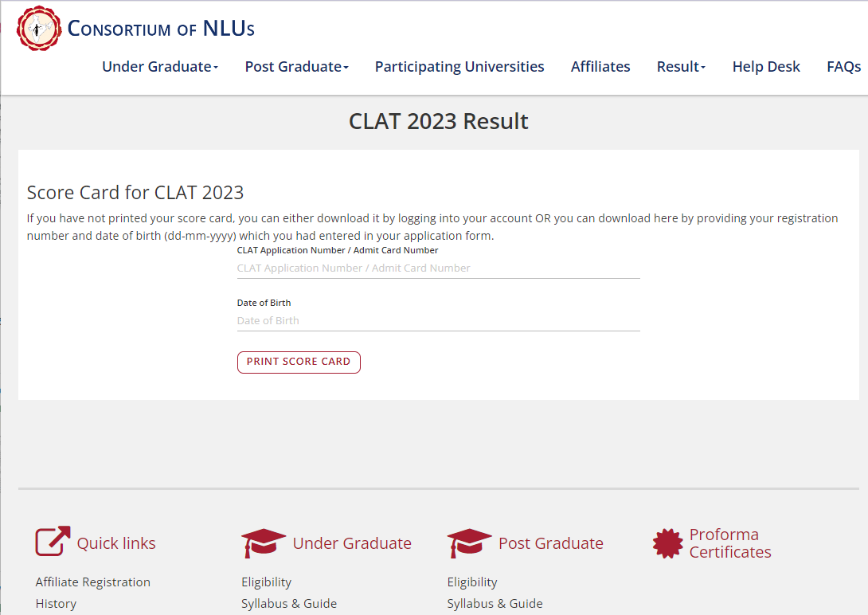The height and width of the screenshot is (615, 868).
Task: Open the Affiliate Registration link
Action: [92, 582]
